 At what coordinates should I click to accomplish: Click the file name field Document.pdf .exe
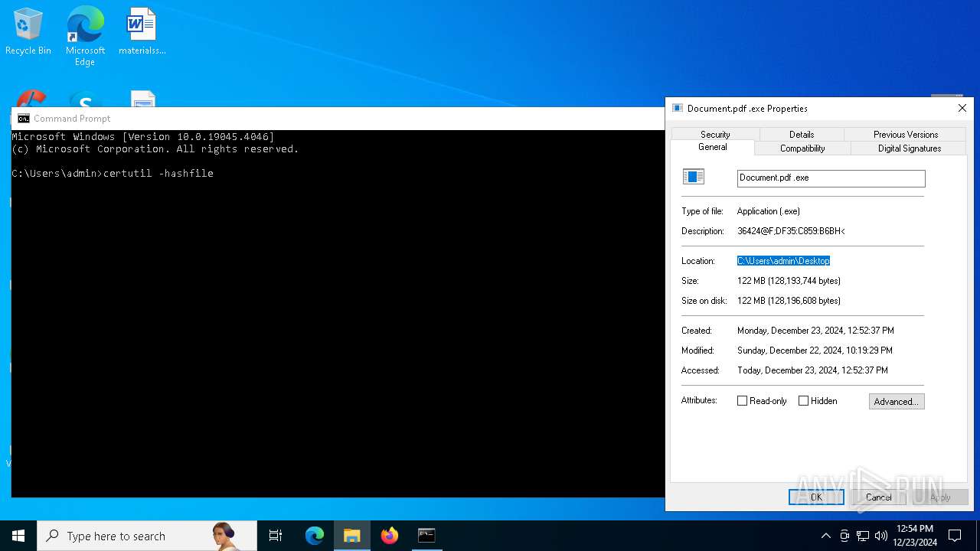(831, 178)
